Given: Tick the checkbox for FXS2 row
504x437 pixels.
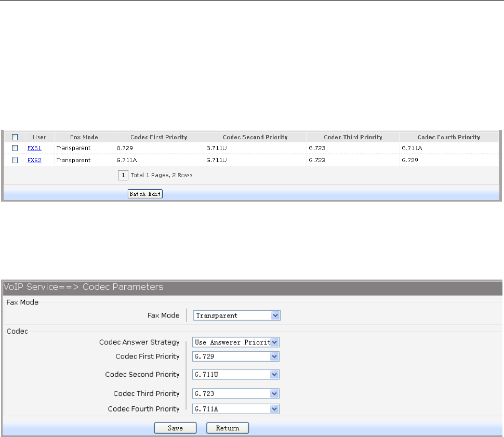Looking at the screenshot, I should point(15,160).
